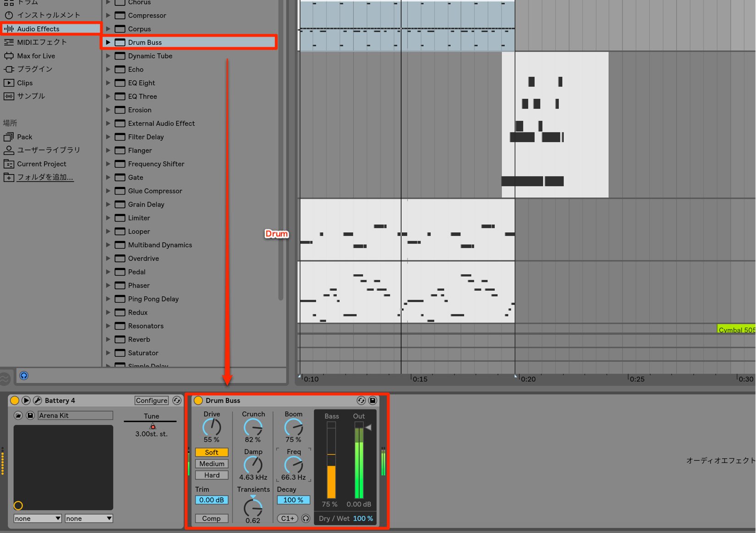Expand the Drum Buss folder triangle
The height and width of the screenshot is (533, 756).
pyautogui.click(x=108, y=42)
